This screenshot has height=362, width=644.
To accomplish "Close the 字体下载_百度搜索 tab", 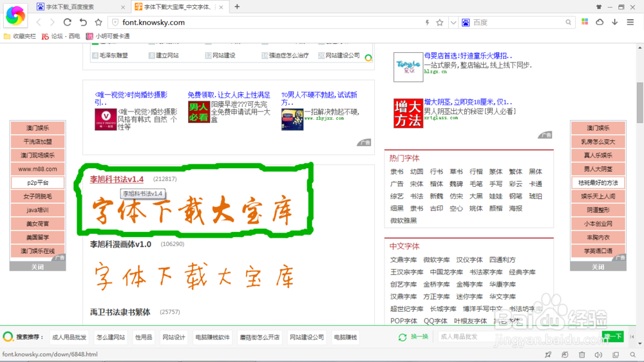I will tap(123, 7).
